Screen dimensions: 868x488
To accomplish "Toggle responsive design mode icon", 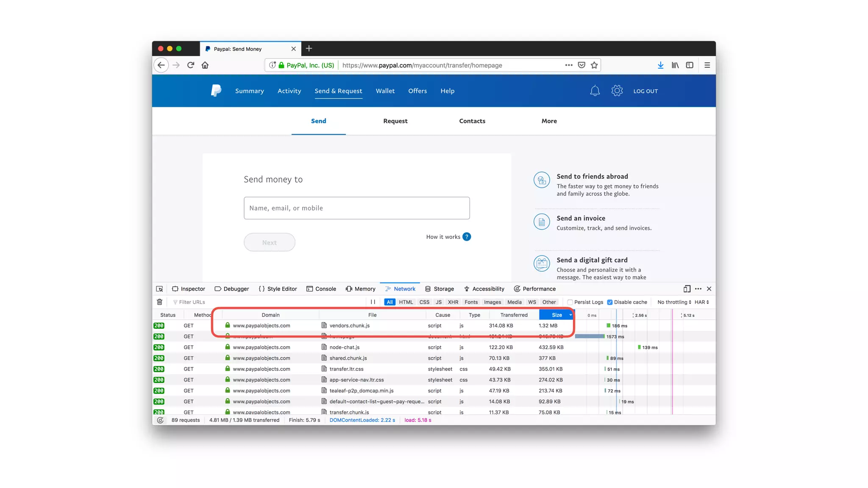I will (x=687, y=289).
